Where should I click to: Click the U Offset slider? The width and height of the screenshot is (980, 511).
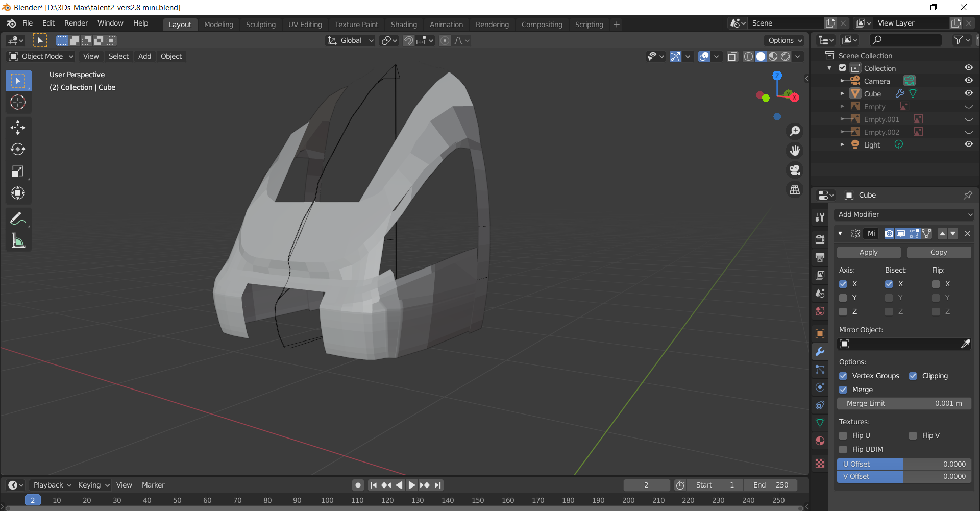pyautogui.click(x=904, y=464)
